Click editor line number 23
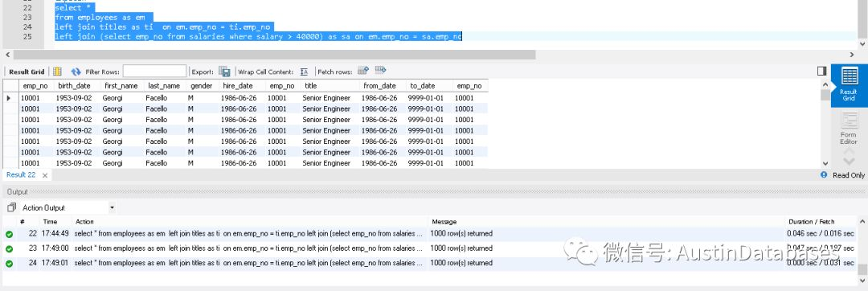This screenshot has height=291, width=868. 27,17
